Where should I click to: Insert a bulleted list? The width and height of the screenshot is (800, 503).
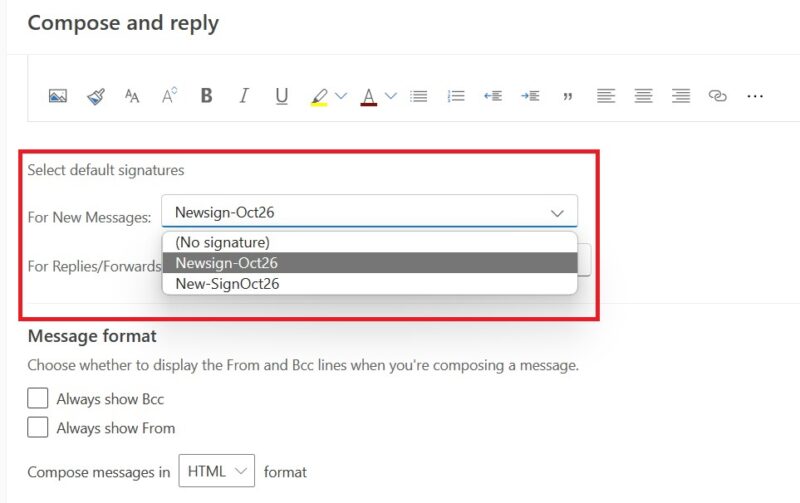tap(418, 96)
